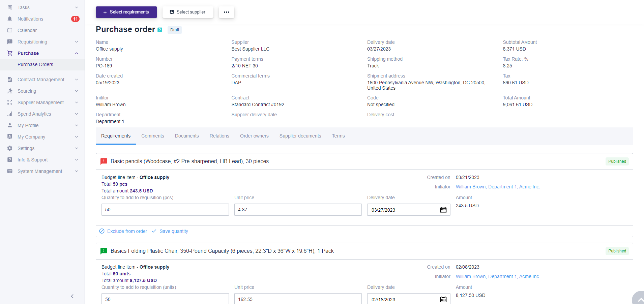644x304 pixels.
Task: Open the Supplier documents tab
Action: (300, 136)
